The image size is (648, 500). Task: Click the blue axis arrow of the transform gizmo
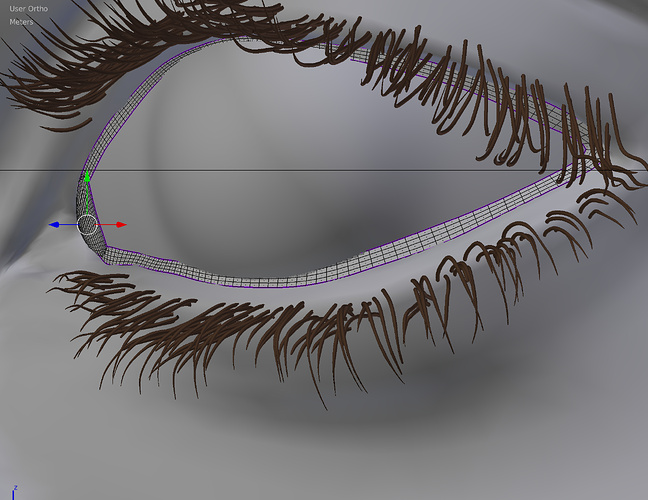point(54,225)
